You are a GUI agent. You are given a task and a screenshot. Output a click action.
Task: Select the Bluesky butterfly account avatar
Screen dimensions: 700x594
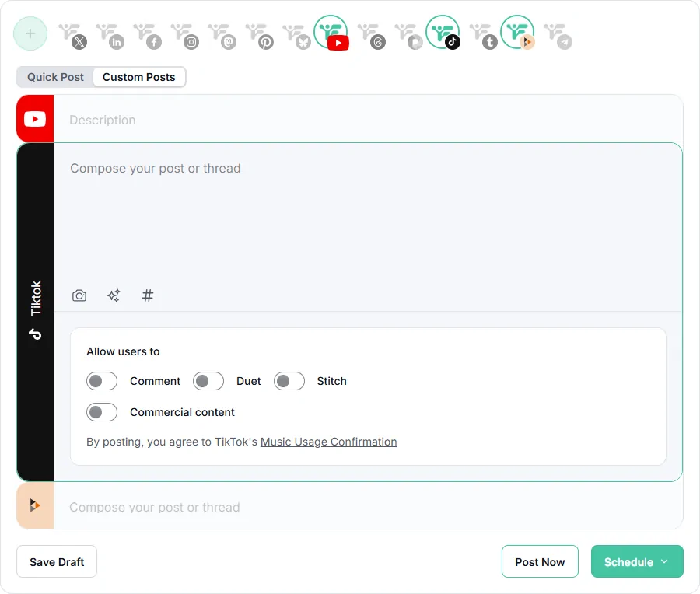[x=297, y=36]
